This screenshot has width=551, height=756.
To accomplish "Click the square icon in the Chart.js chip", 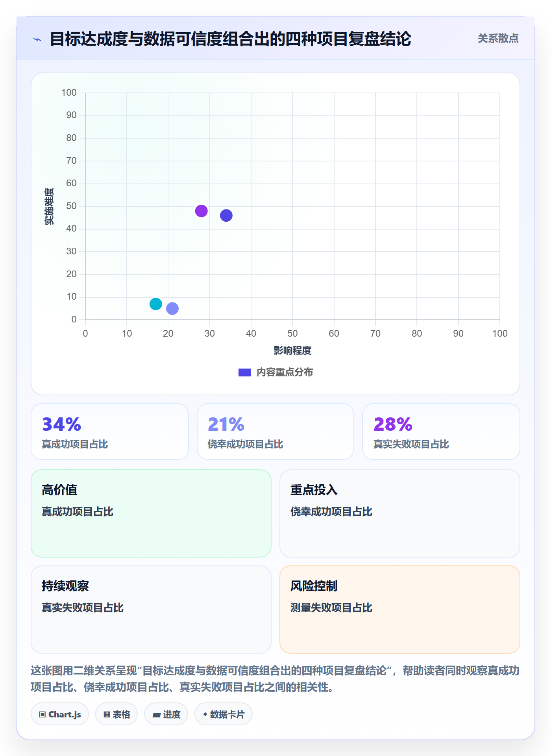I will (43, 714).
